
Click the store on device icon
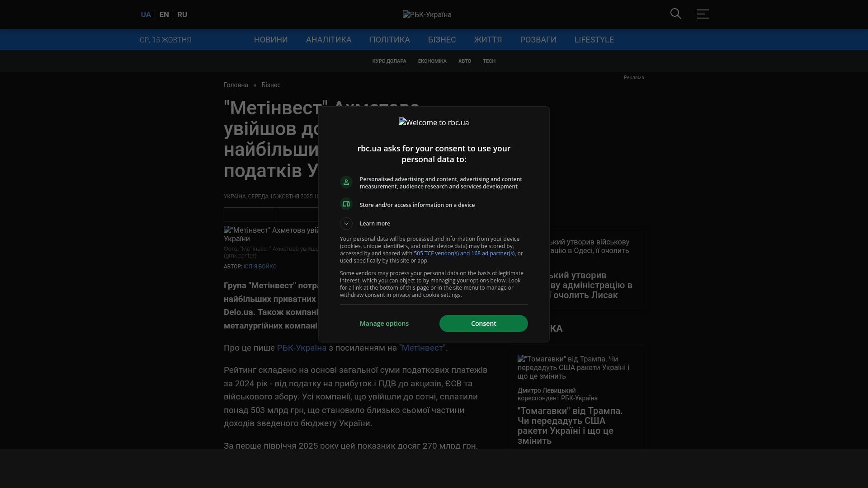346,204
